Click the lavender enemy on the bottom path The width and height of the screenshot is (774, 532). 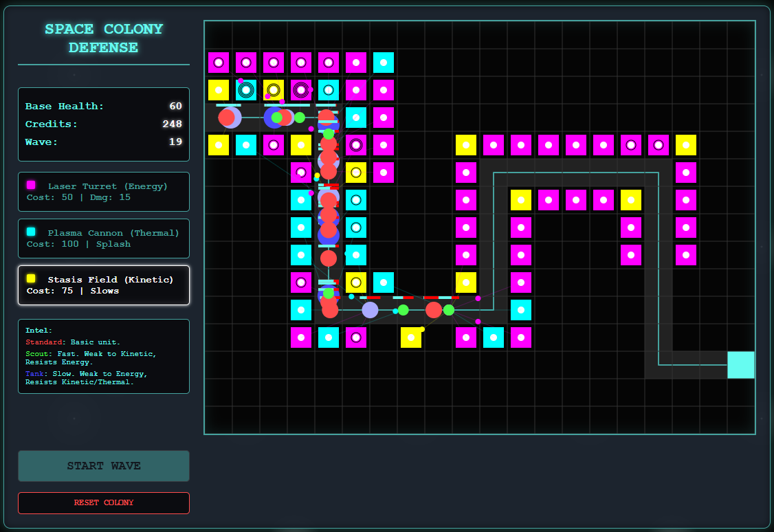point(371,310)
